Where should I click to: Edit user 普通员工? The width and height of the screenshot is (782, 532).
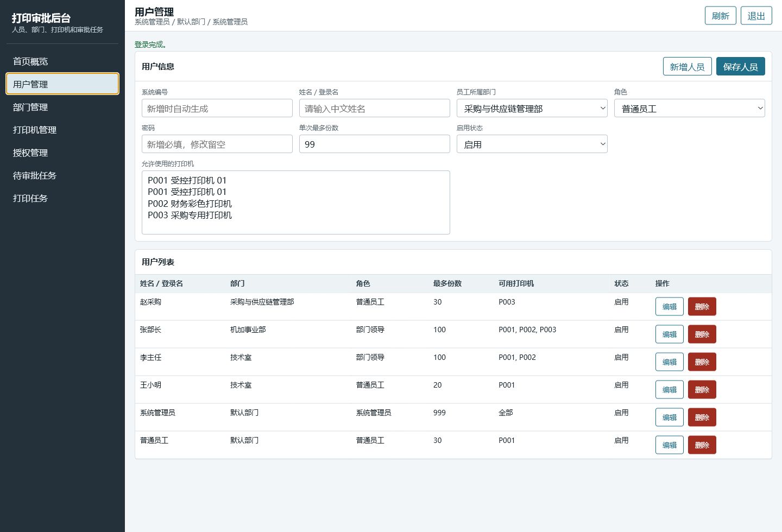670,445
